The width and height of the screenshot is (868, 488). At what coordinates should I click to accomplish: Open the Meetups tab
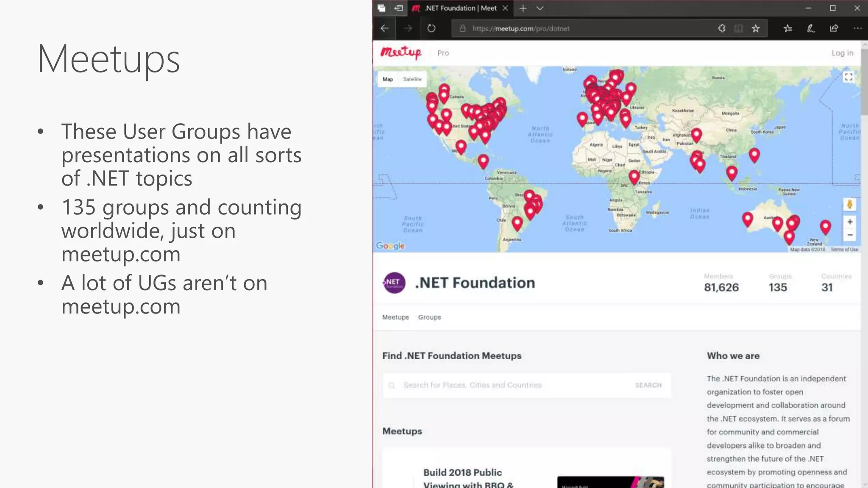pyautogui.click(x=395, y=317)
